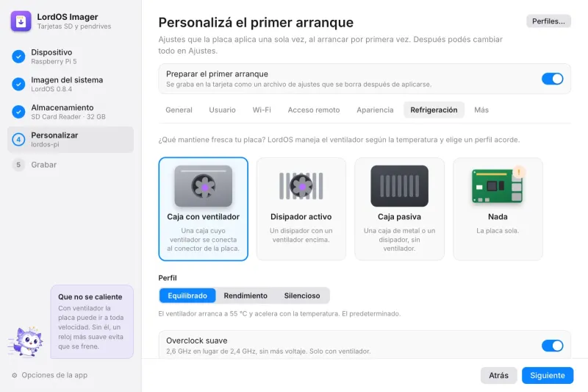
Task: Click the gear icon beside Opciones de la app
Action: tap(15, 375)
